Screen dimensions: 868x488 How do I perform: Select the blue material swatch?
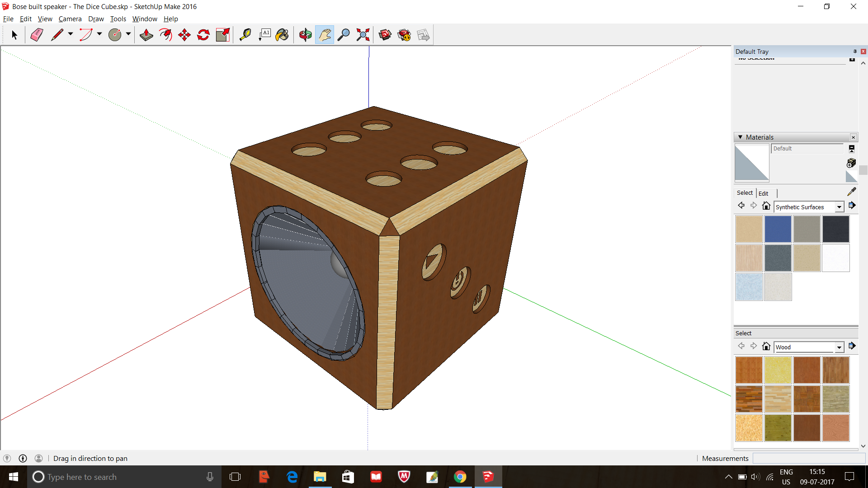point(777,229)
